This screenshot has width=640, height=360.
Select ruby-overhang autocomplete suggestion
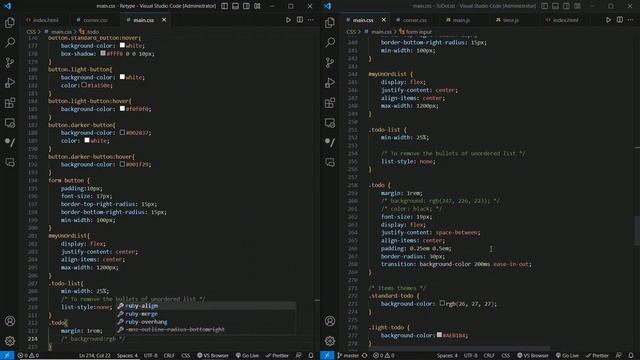(205, 322)
